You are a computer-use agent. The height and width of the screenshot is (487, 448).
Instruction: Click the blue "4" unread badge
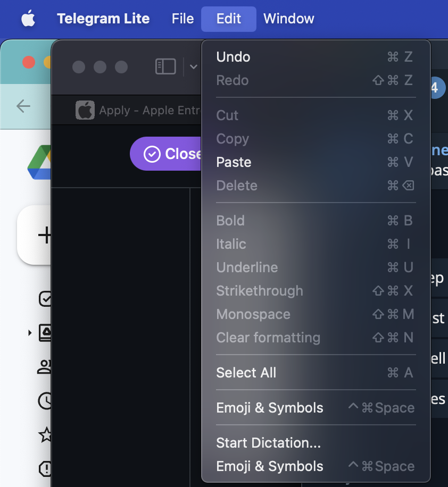click(438, 86)
